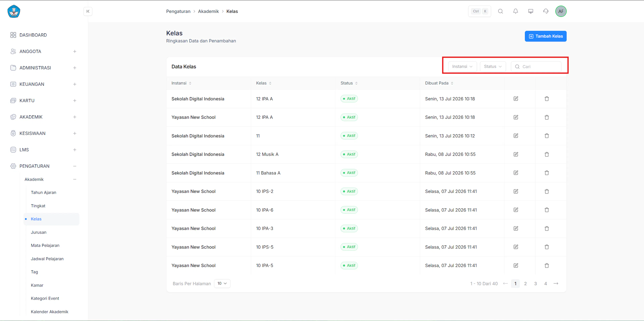Delete the 10 IPA-5 row

(x=547, y=265)
